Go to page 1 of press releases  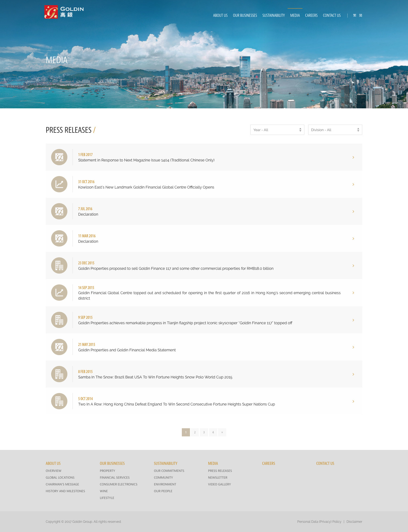pyautogui.click(x=186, y=432)
